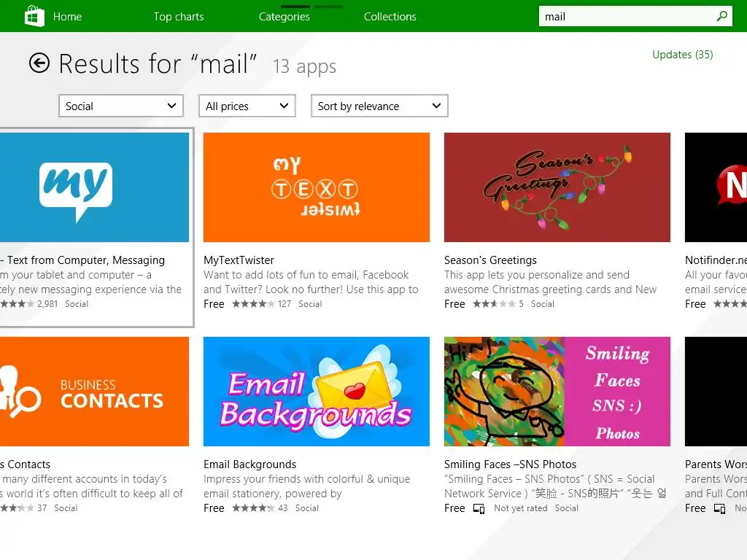Open the Business Contacts orange tile

[x=94, y=392]
